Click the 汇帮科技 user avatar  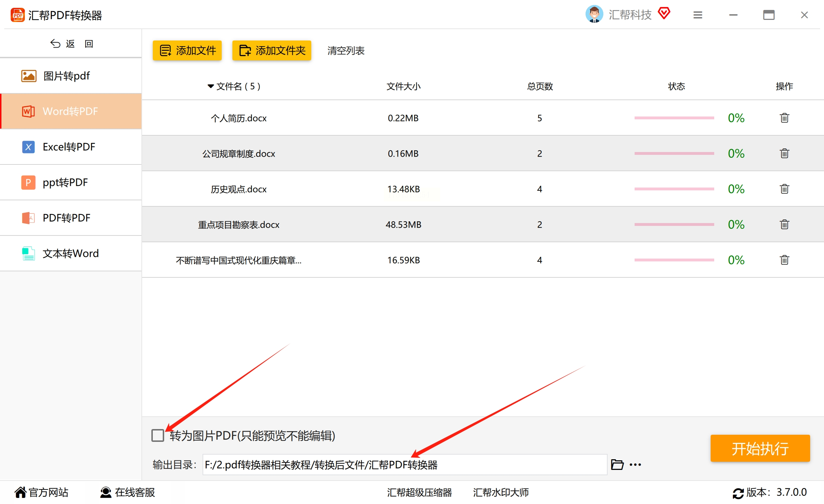(x=594, y=14)
